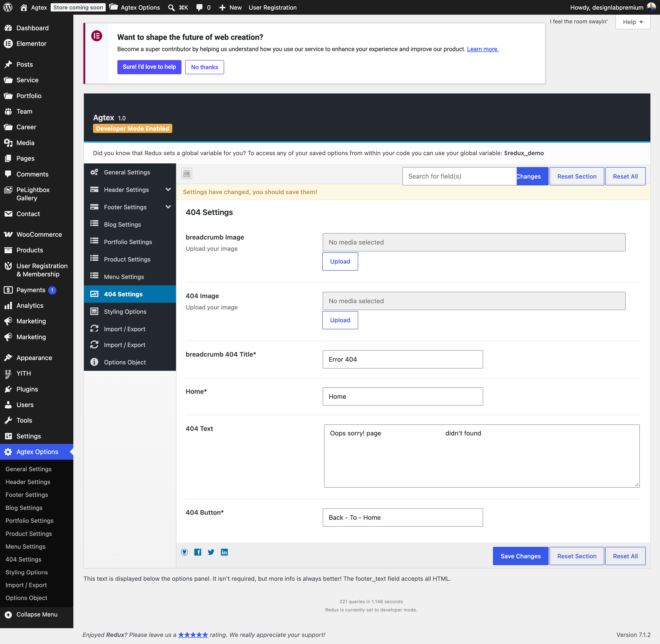Click the top Reset Section button
The width and height of the screenshot is (660, 644).
click(577, 176)
